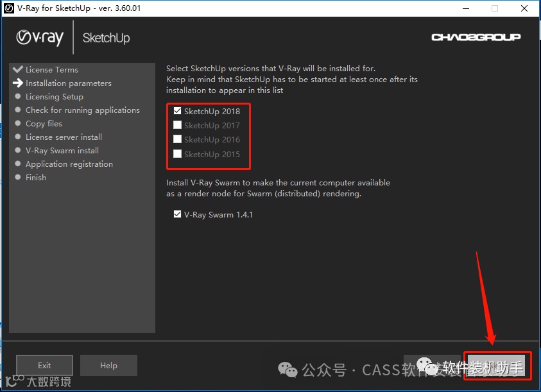Click the V-Ray logo in header
Screen dimensions: 541x392
(x=40, y=38)
